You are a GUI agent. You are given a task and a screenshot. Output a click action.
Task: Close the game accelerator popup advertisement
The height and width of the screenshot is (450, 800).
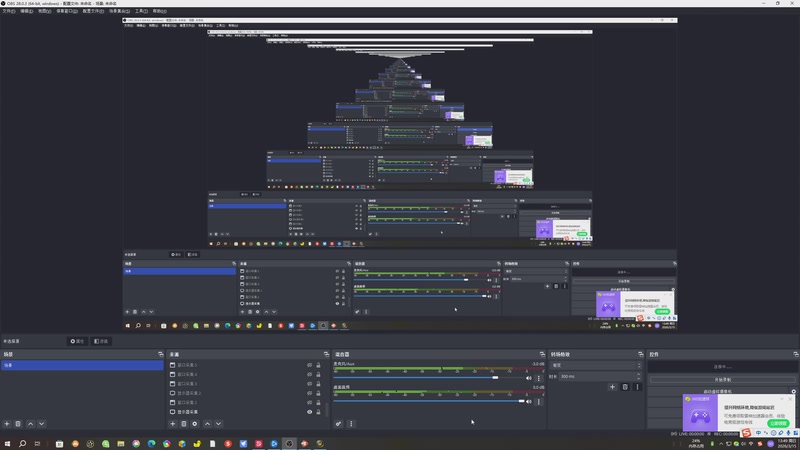click(x=790, y=399)
